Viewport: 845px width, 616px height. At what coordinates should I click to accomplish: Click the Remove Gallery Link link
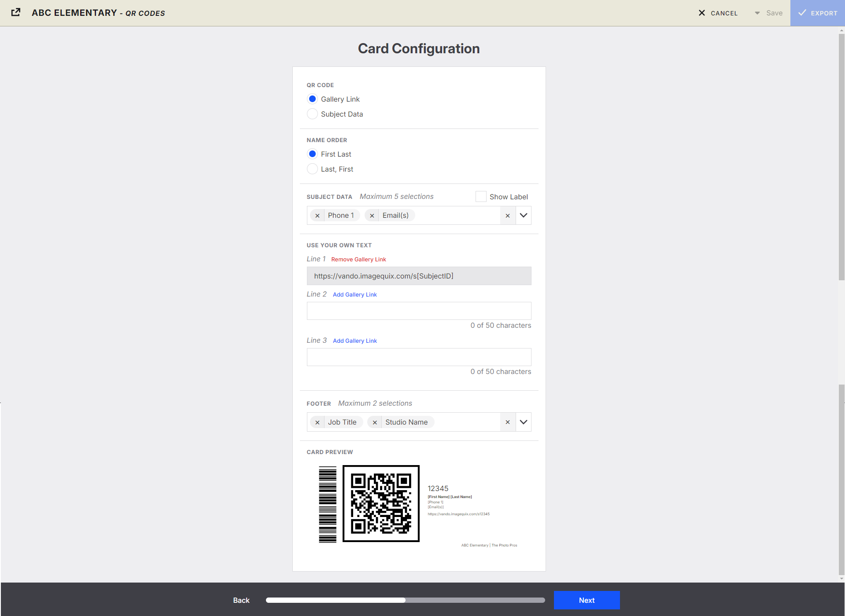click(x=358, y=260)
